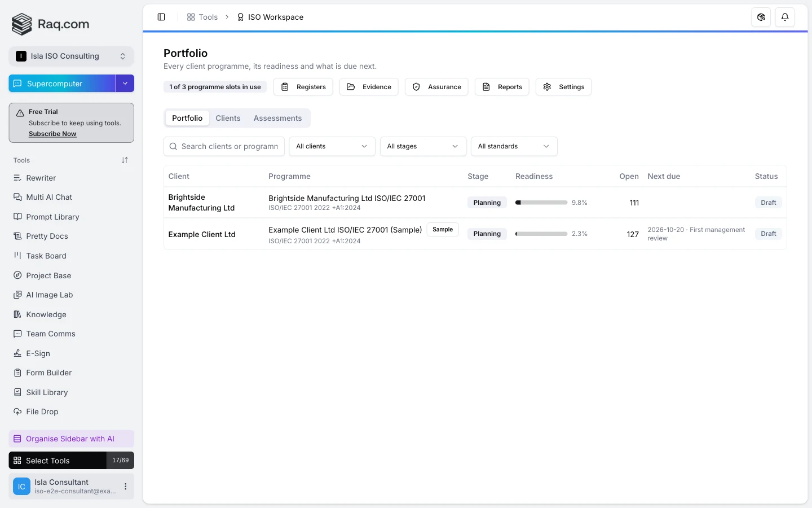
Task: Open All stages filter dropdown
Action: pyautogui.click(x=423, y=146)
